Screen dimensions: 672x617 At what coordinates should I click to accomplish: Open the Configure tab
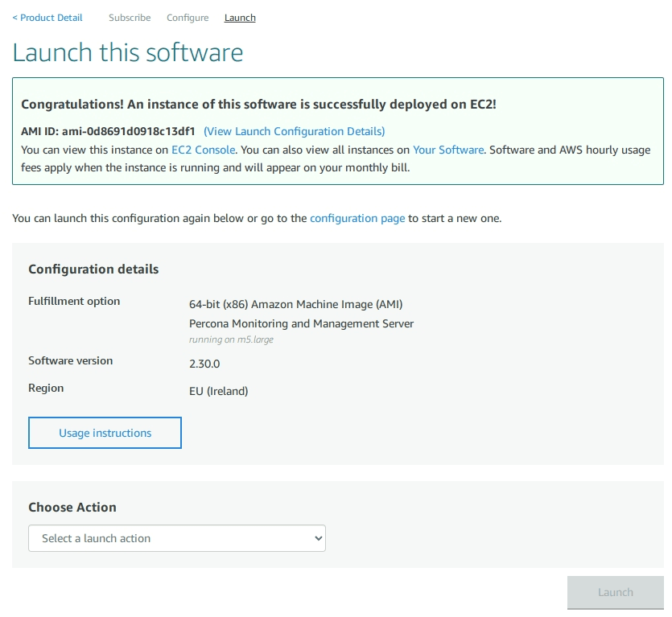188,17
